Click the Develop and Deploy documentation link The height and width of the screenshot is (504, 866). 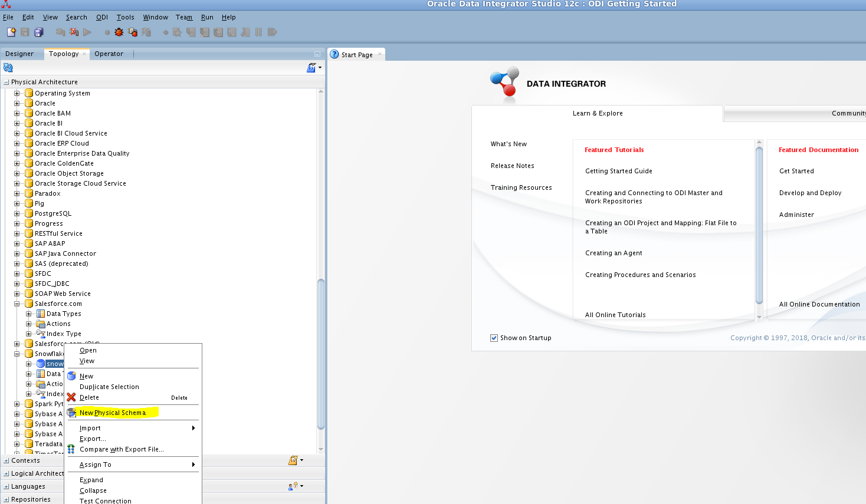click(811, 193)
